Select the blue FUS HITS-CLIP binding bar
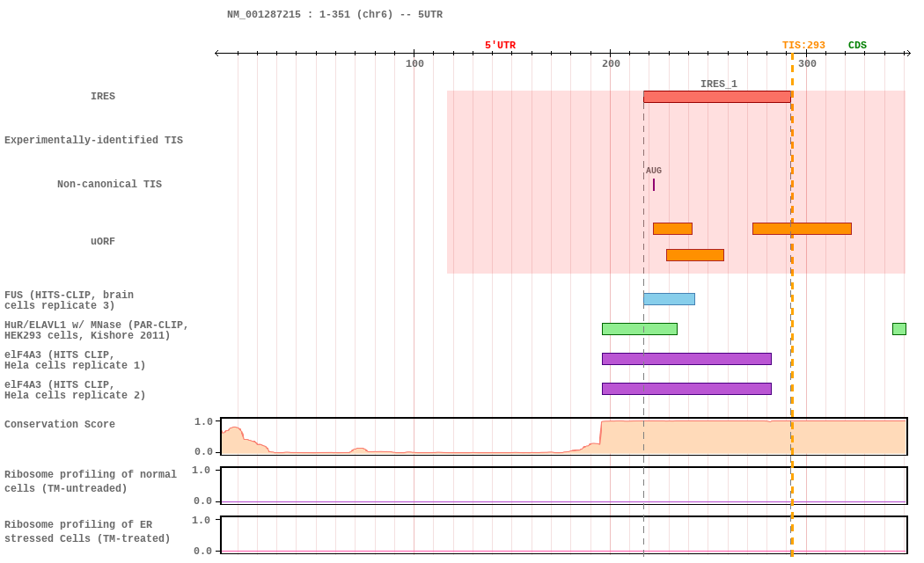Image resolution: width=924 pixels, height=563 pixels. [x=669, y=299]
